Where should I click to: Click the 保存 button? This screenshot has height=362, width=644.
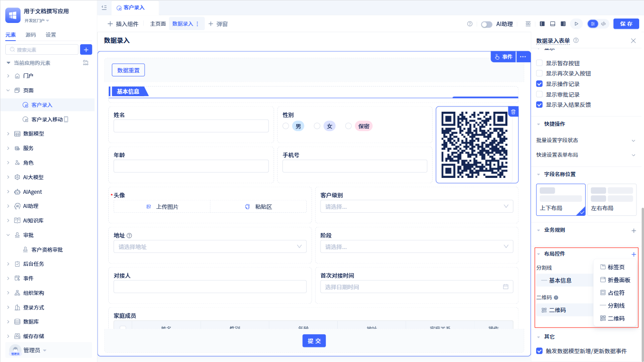(626, 24)
